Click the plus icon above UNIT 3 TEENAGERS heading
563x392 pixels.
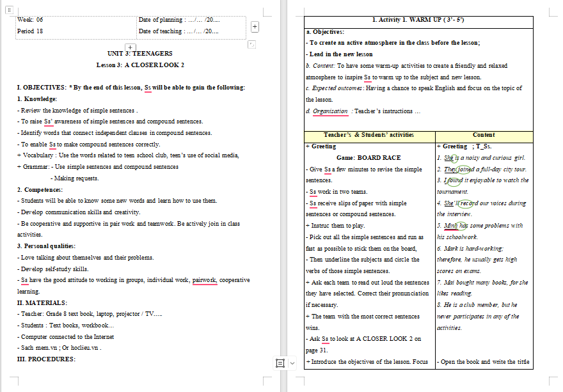click(x=131, y=47)
